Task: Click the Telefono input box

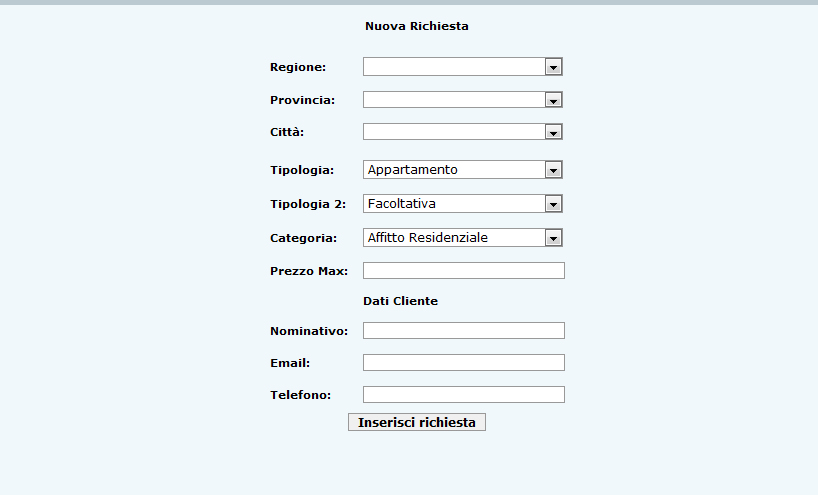Action: click(x=464, y=394)
